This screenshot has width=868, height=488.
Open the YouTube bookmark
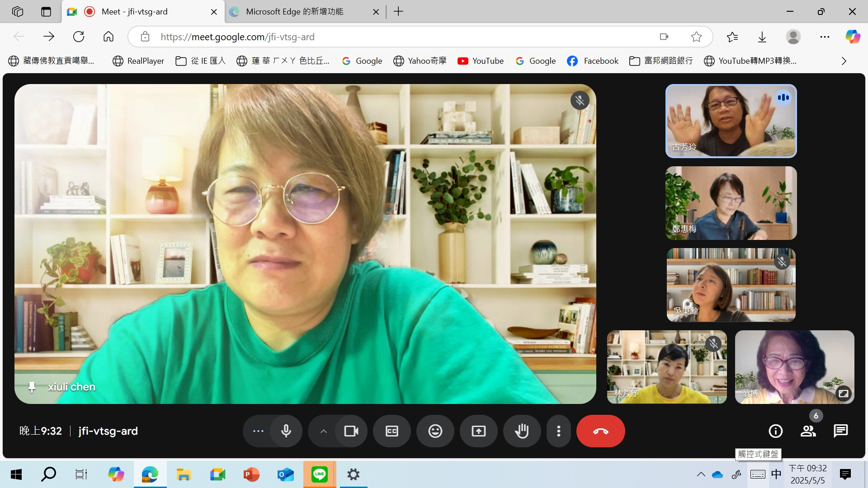481,61
